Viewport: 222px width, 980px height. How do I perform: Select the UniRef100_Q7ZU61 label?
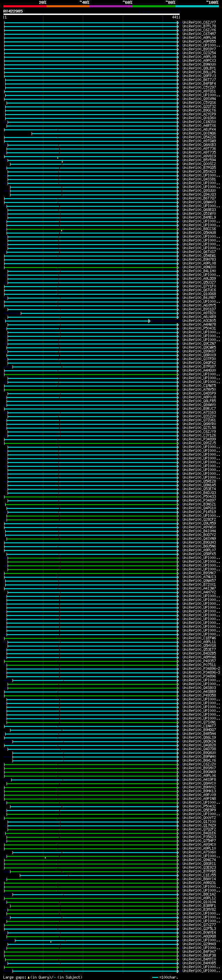(199, 420)
